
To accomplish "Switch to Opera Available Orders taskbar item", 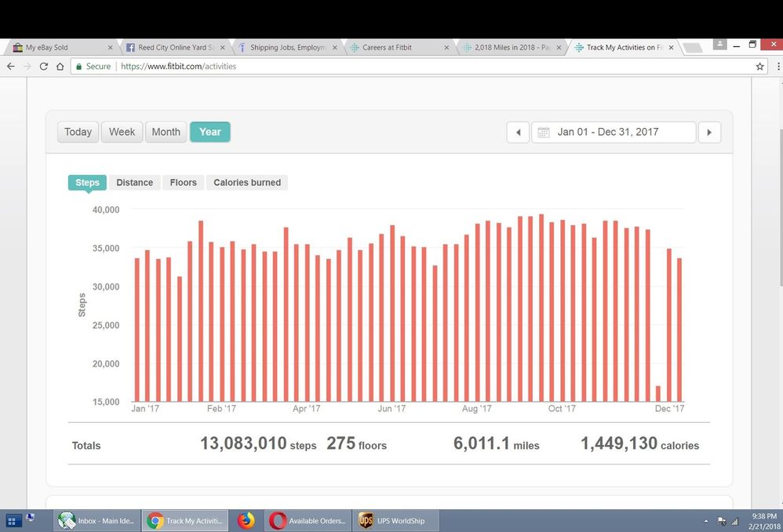I will click(307, 520).
